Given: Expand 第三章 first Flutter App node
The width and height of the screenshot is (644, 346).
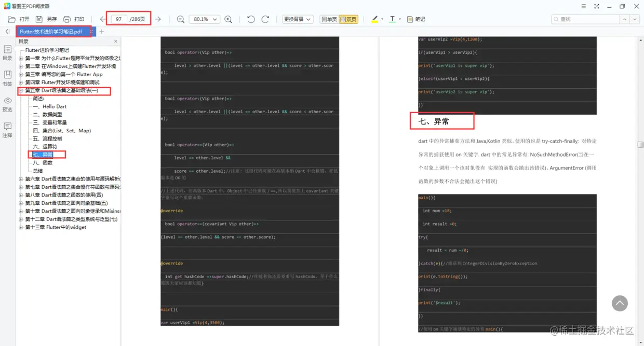Looking at the screenshot, I should click(x=21, y=74).
